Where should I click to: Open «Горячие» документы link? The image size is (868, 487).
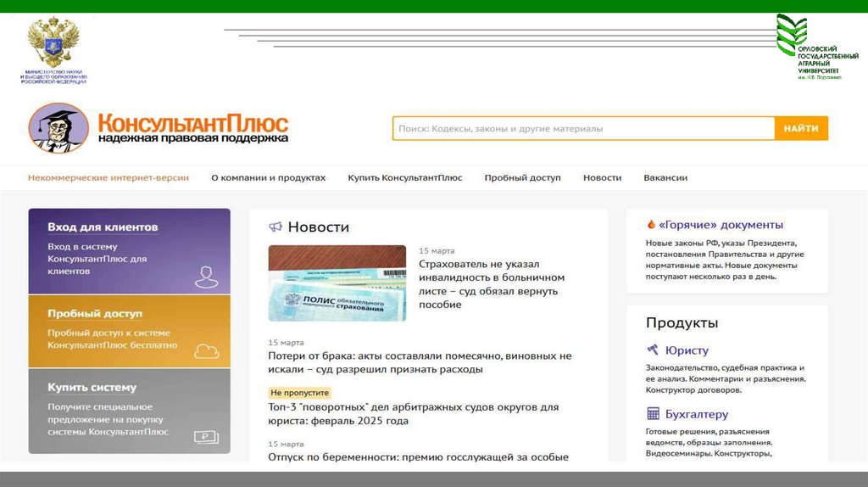721,225
